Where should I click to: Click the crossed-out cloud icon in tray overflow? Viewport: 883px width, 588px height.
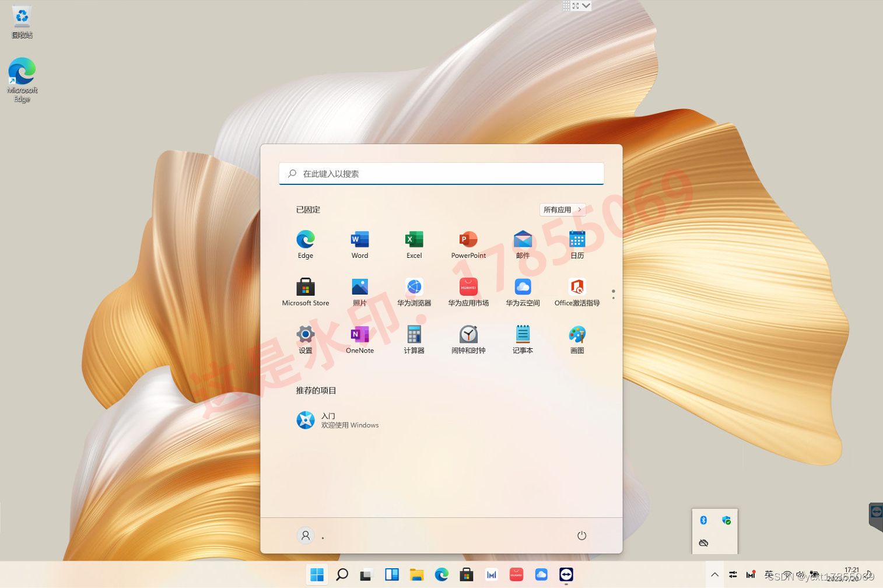point(703,542)
